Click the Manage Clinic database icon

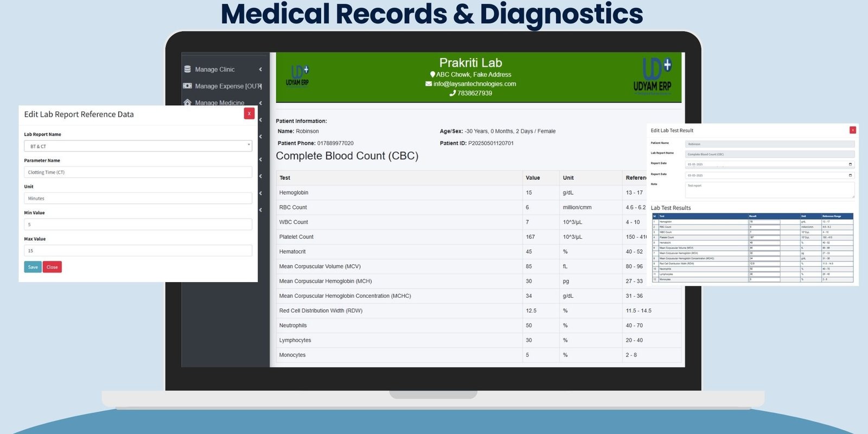(x=188, y=69)
